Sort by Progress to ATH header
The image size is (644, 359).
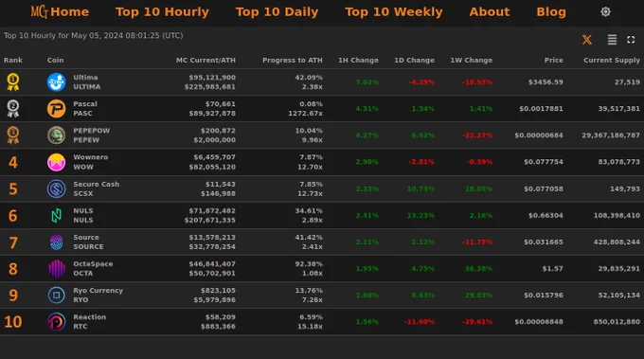(293, 60)
